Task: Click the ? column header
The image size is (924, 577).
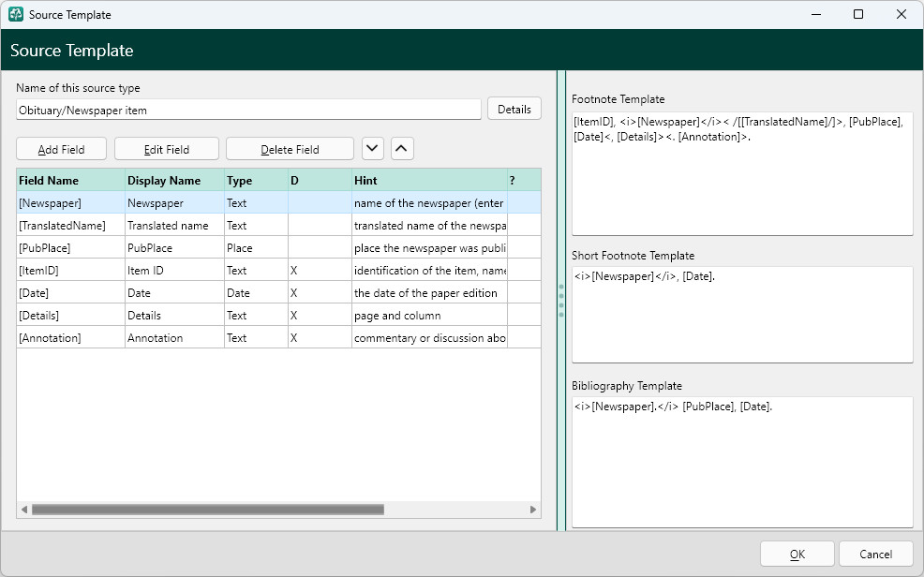Action: [x=524, y=180]
